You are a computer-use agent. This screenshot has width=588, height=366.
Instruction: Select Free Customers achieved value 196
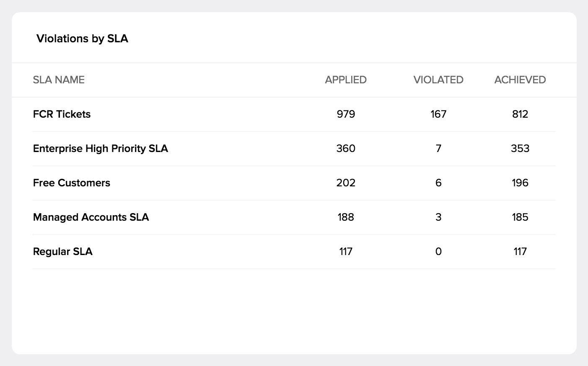click(x=520, y=183)
